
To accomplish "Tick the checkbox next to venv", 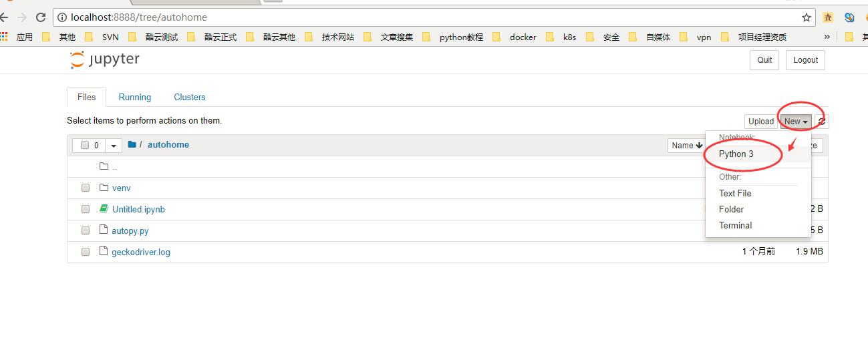I will 86,188.
